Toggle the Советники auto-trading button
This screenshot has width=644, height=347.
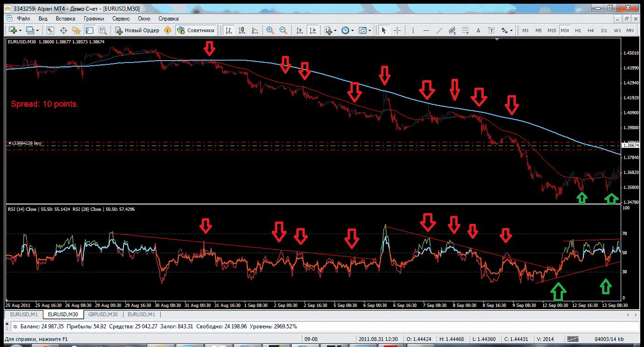(x=196, y=30)
